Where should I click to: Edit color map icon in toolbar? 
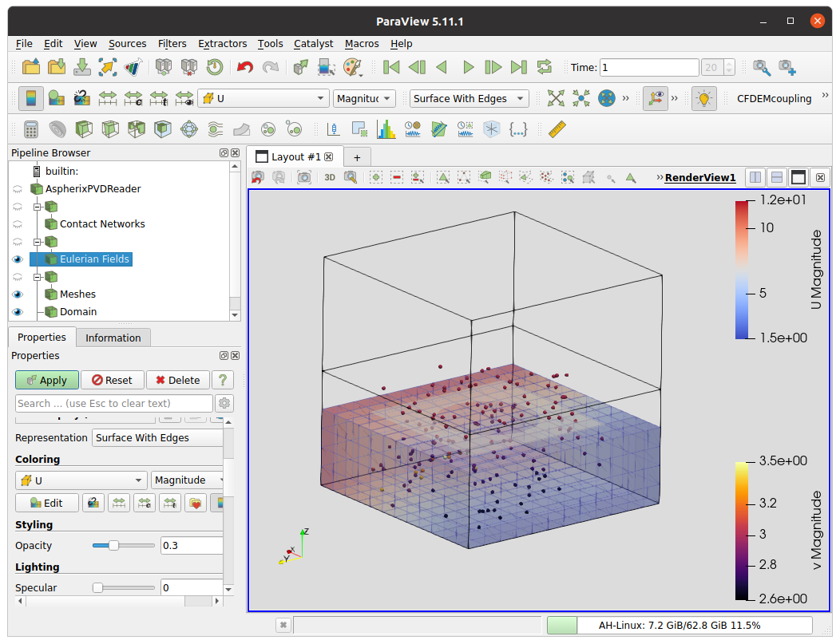56,98
